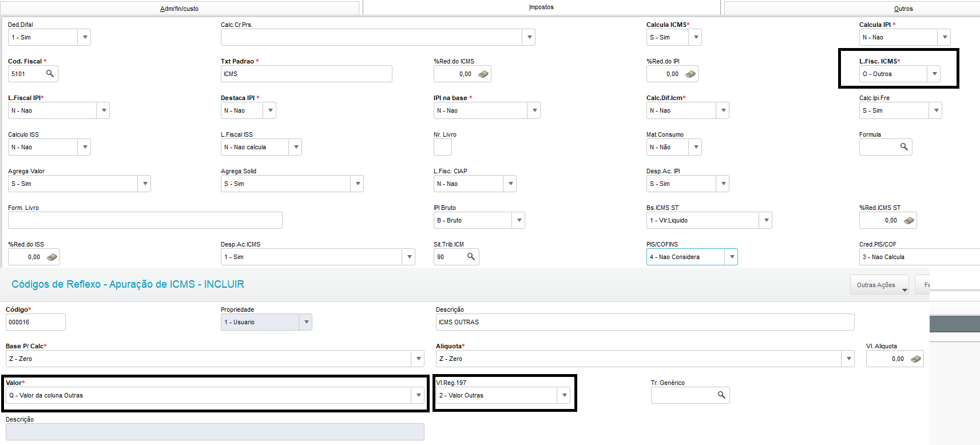Click the search icon in the Formula field

click(x=904, y=147)
